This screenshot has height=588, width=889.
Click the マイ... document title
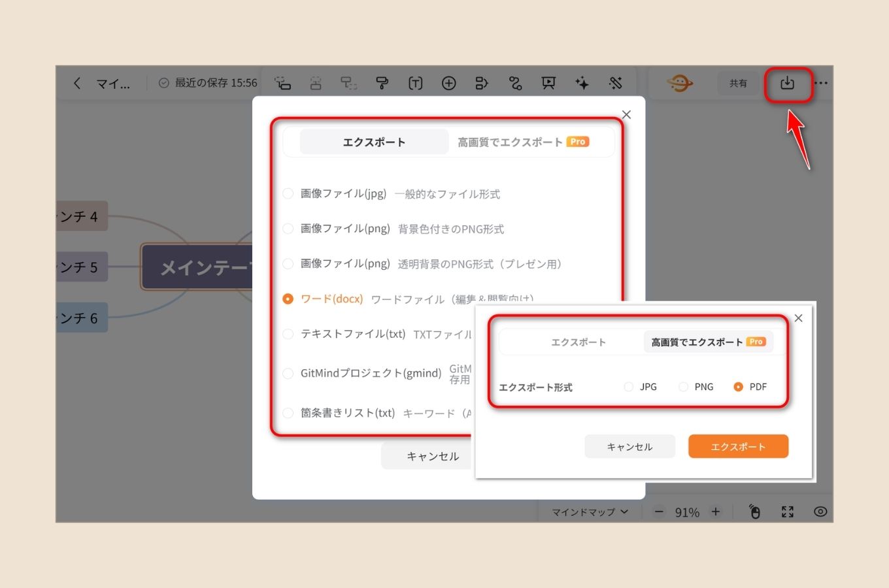[x=113, y=84]
